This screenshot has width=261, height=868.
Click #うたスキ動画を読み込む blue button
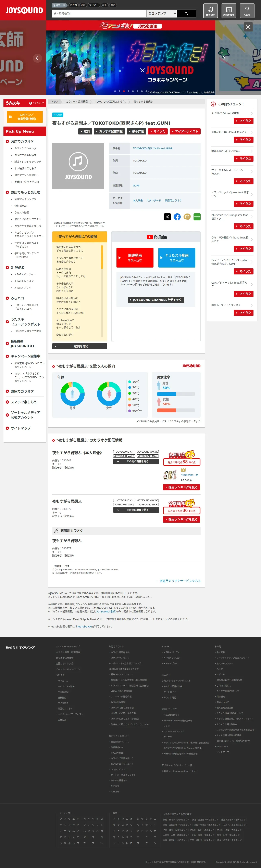tap(177, 258)
